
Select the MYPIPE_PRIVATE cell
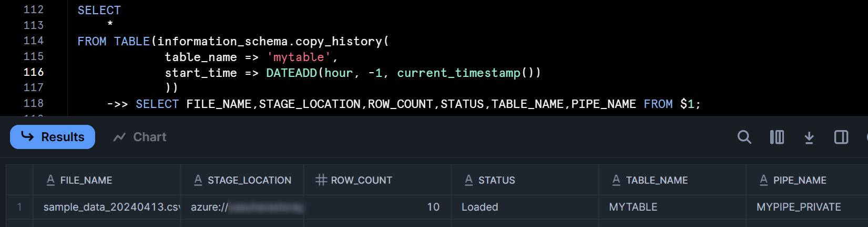[x=807, y=207]
